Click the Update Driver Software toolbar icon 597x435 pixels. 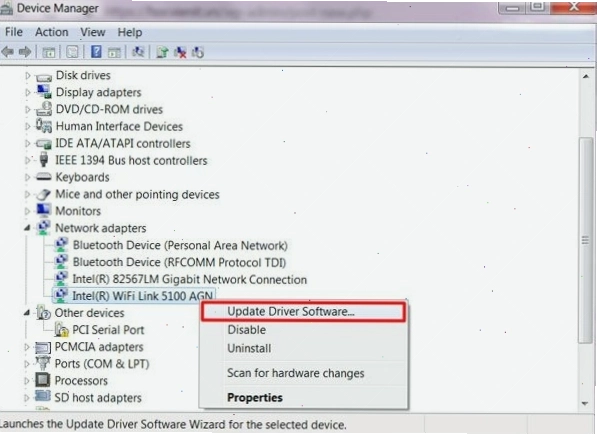click(x=162, y=52)
